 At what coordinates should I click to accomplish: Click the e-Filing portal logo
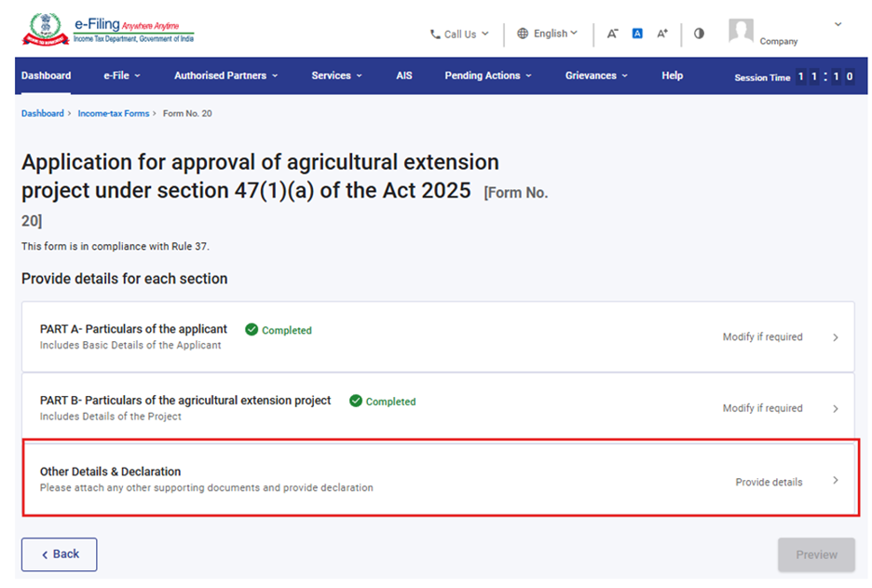[108, 29]
